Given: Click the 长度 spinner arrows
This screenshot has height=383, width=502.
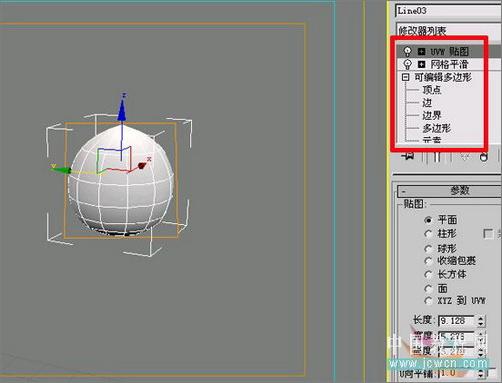Looking at the screenshot, I should [x=480, y=321].
